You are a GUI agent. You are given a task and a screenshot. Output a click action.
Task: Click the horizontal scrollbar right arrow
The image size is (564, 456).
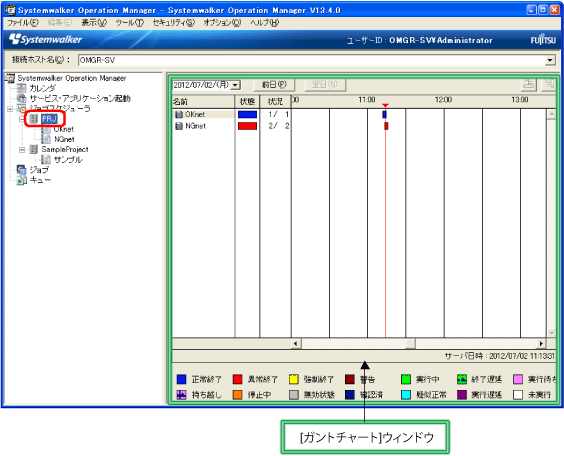pyautogui.click(x=541, y=343)
